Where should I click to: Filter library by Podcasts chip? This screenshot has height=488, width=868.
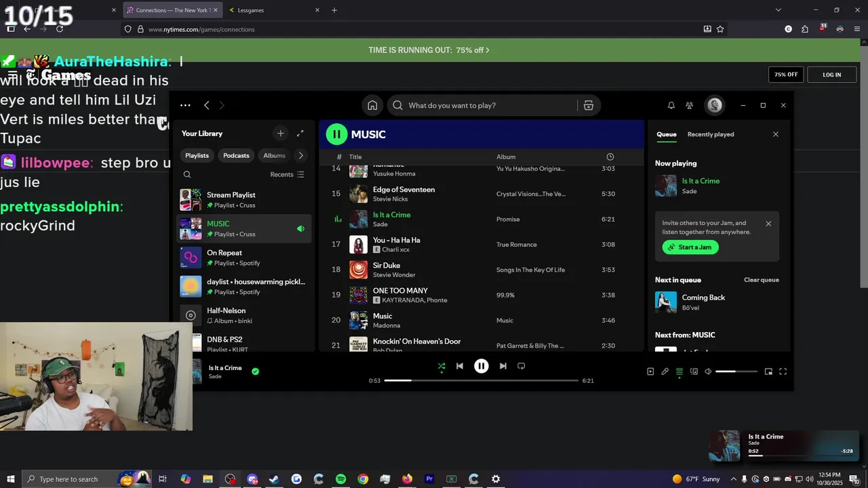[237, 155]
